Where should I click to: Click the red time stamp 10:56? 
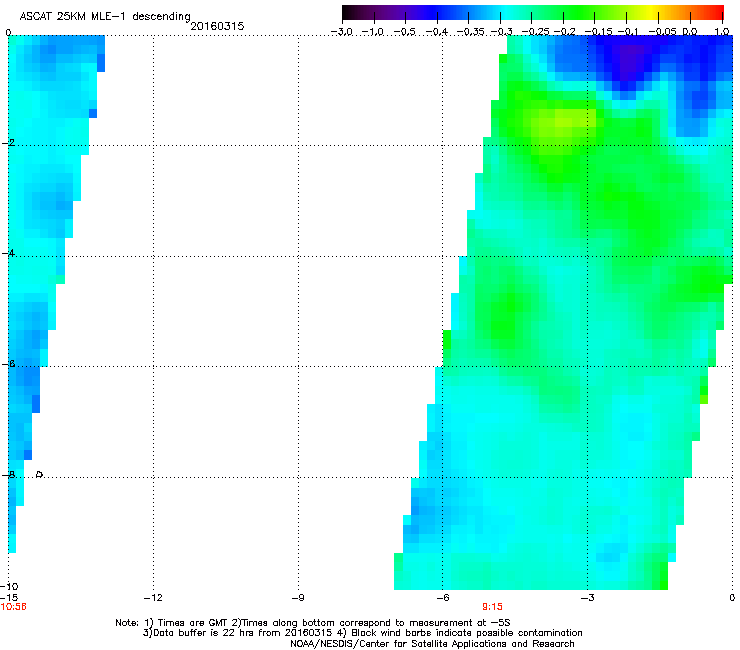[14, 607]
